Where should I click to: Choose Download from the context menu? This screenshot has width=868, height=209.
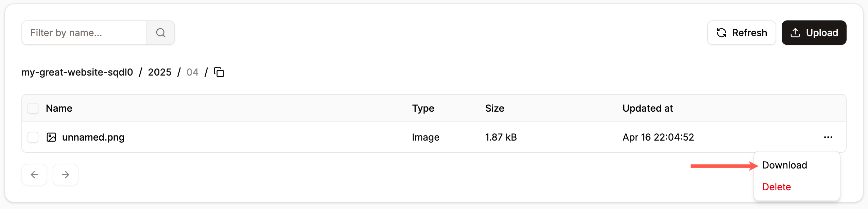coord(784,165)
